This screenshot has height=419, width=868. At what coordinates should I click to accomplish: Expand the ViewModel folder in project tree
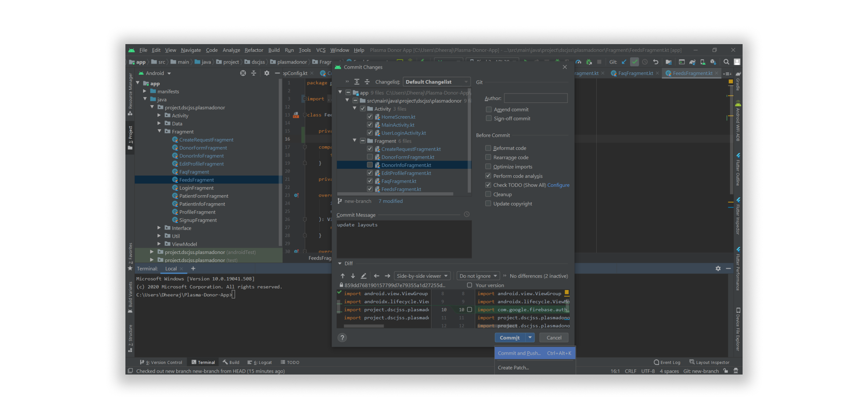click(x=159, y=244)
